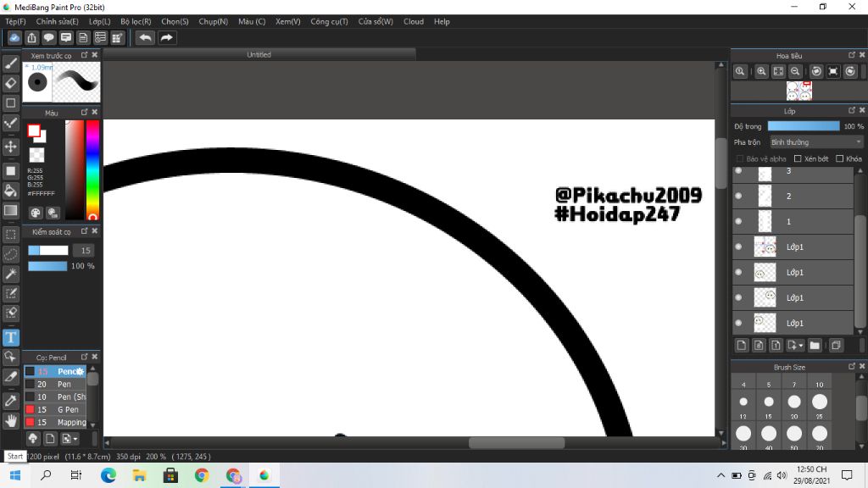Zoom out via Navigator minus magnifier

click(795, 71)
